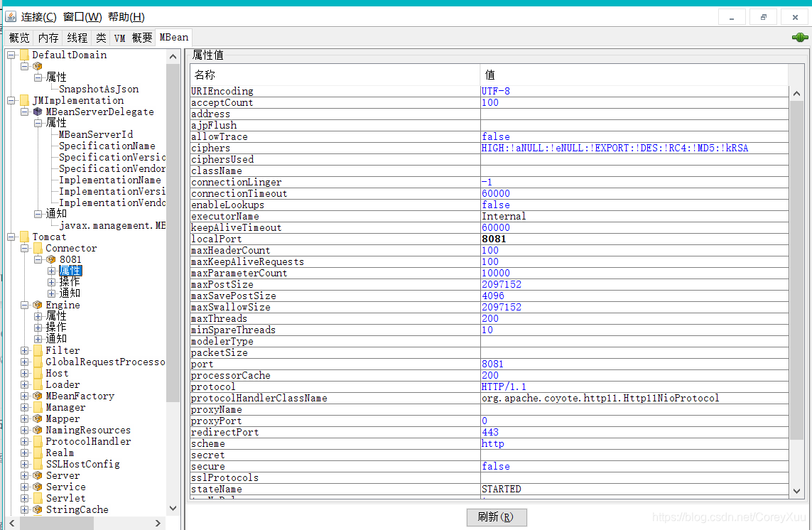Open the 窗口(W) menu

83,17
